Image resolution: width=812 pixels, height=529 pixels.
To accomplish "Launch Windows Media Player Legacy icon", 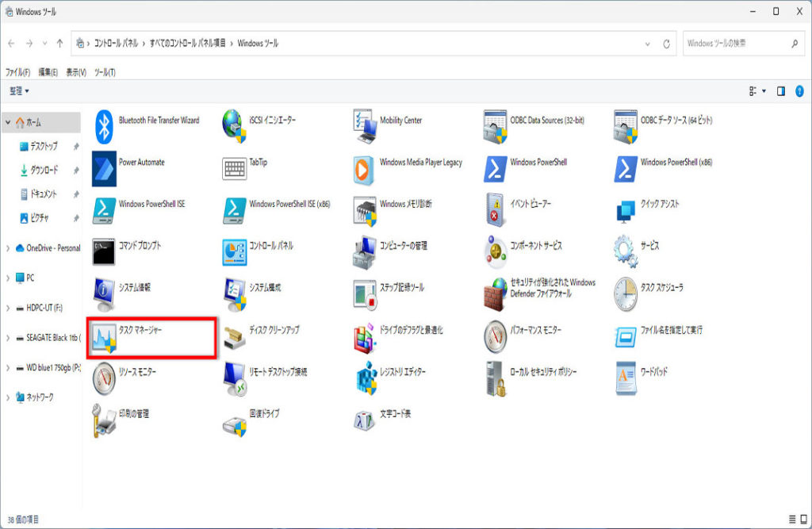I will click(366, 169).
